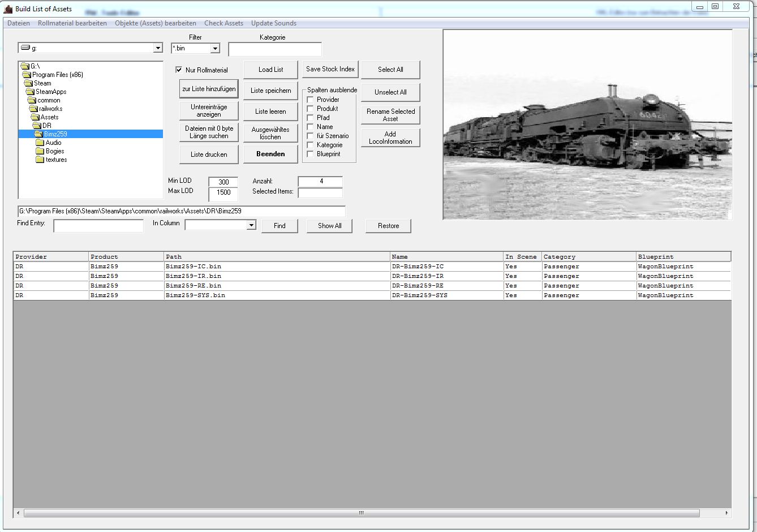
Task: Click the Add LocoInformation button
Action: click(390, 138)
